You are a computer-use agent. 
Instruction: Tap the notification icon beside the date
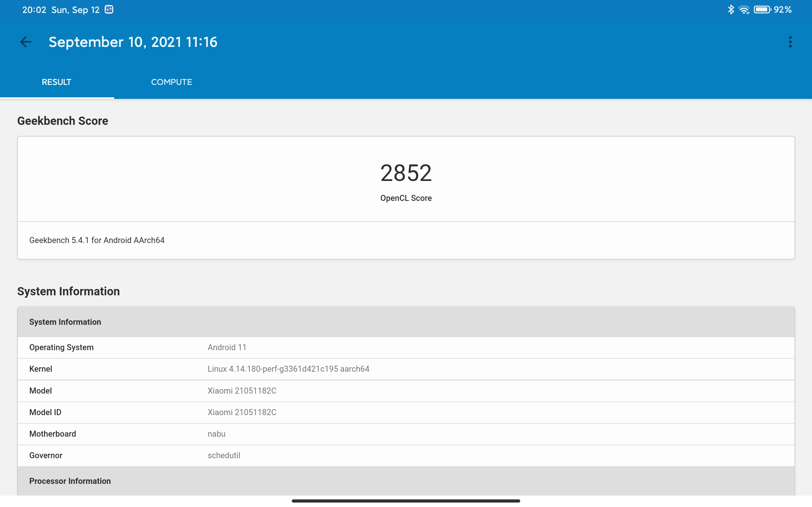pyautogui.click(x=109, y=10)
